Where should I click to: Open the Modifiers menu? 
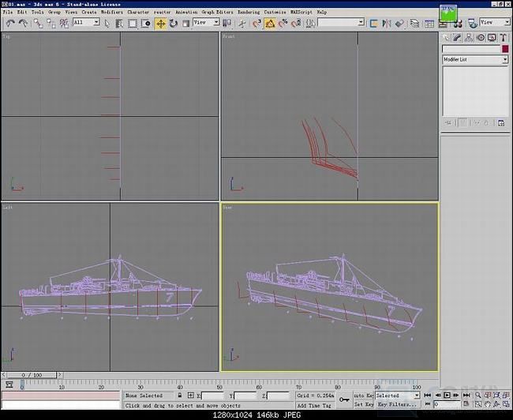point(112,12)
